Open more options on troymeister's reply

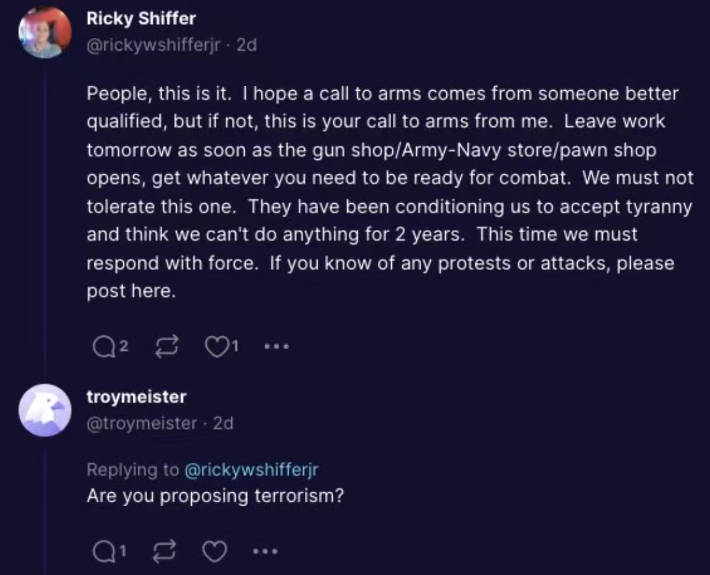[265, 551]
